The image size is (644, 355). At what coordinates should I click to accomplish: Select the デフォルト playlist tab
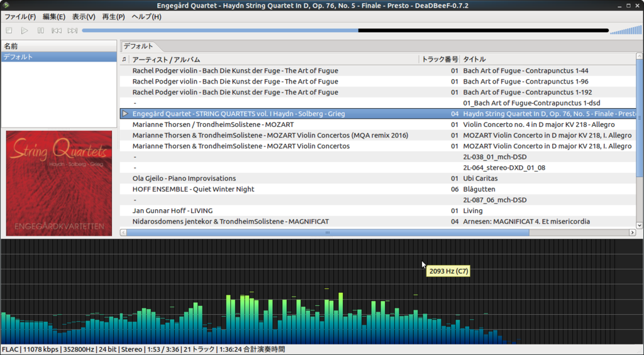138,46
